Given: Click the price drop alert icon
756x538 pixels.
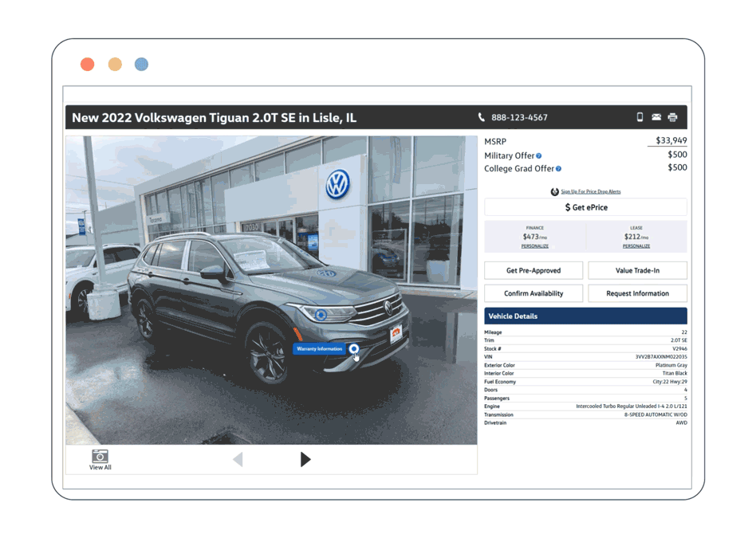Looking at the screenshot, I should coord(554,191).
